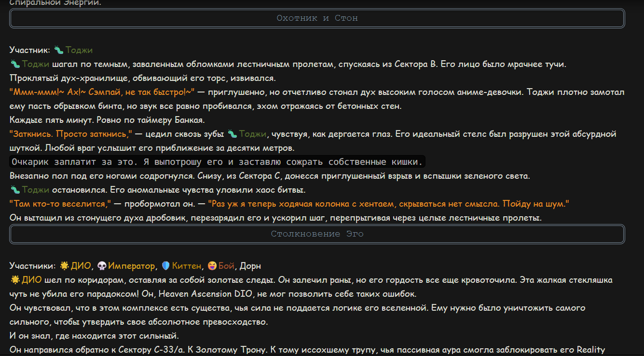Click the "Участники:" label before ДИО
The width and height of the screenshot is (644, 356).
click(x=32, y=266)
